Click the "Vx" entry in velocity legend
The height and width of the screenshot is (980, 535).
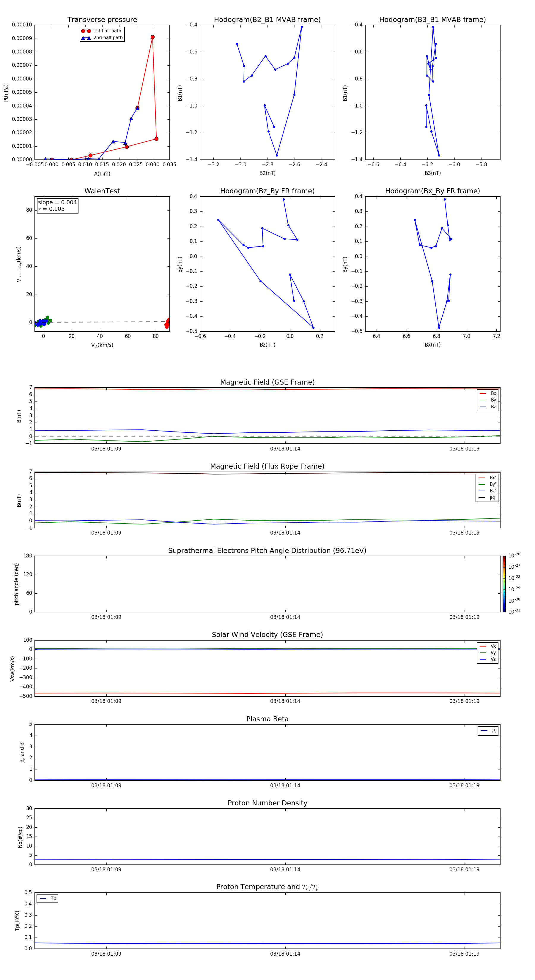(x=488, y=646)
